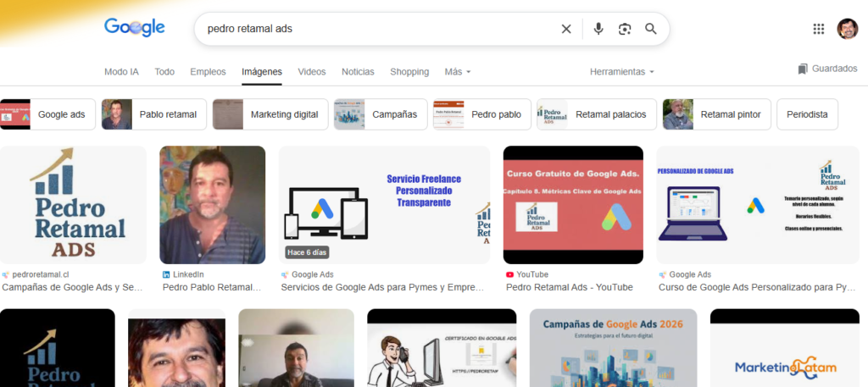Click the Google logo

tap(134, 28)
